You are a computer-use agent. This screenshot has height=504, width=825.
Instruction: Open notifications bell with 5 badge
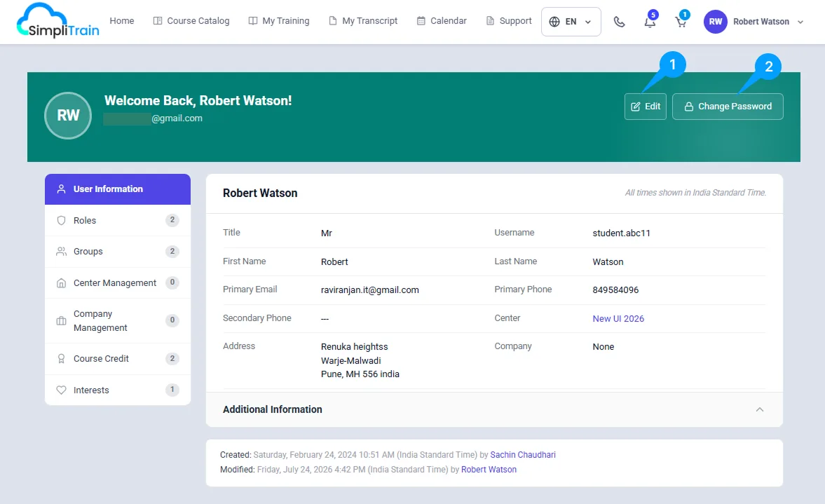tap(650, 22)
